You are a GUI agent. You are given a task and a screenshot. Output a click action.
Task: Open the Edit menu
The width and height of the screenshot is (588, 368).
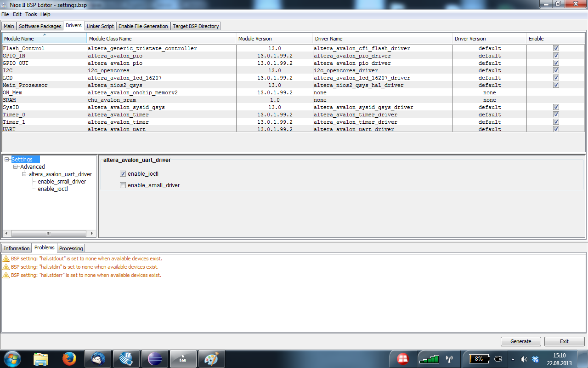[x=17, y=14]
